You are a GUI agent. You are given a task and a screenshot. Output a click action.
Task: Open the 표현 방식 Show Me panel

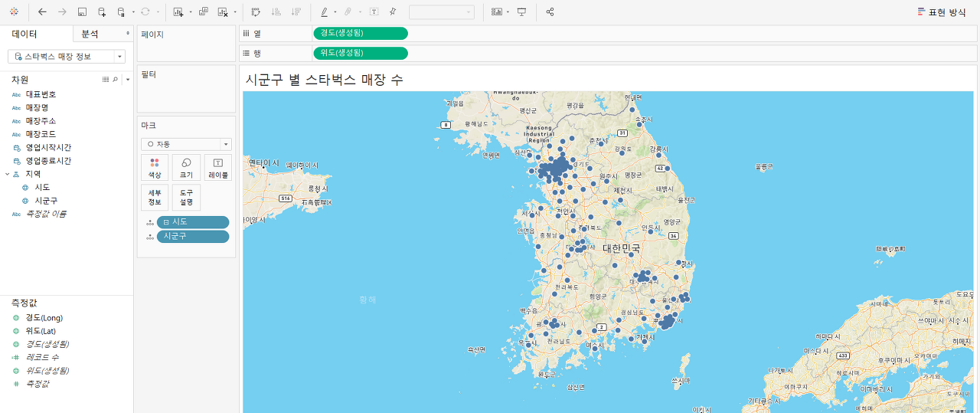coord(941,12)
